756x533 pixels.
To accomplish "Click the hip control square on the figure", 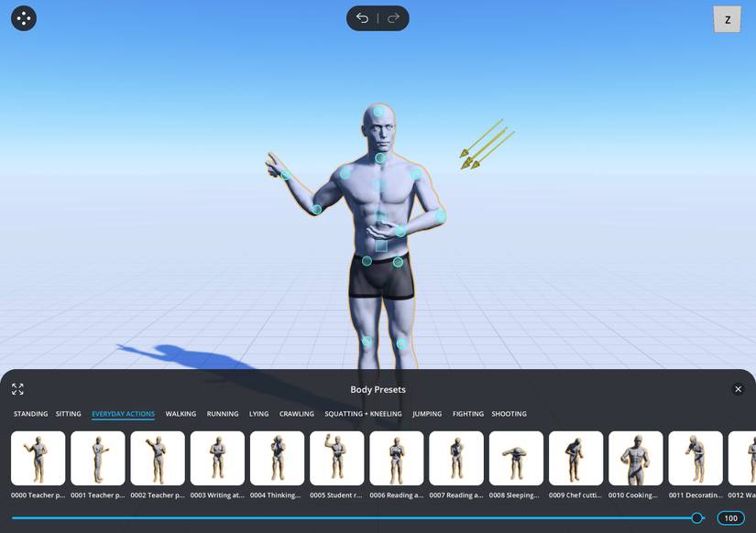I will pos(381,245).
